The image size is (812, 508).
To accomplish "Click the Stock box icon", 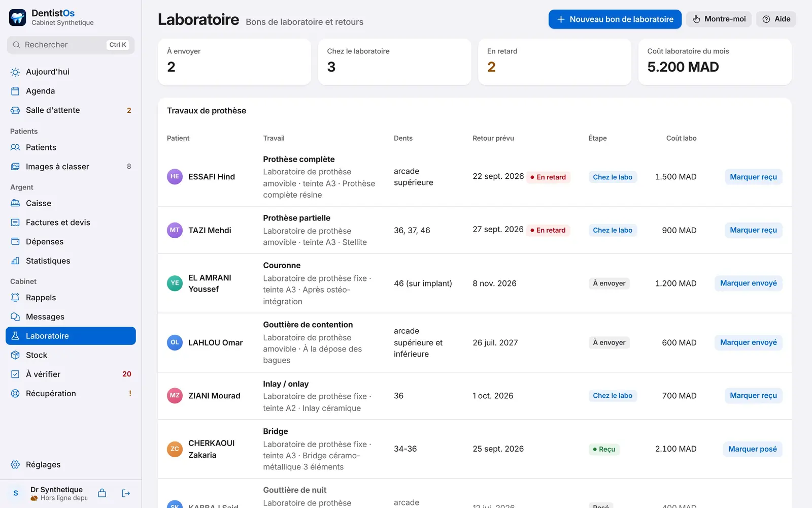I will (15, 355).
